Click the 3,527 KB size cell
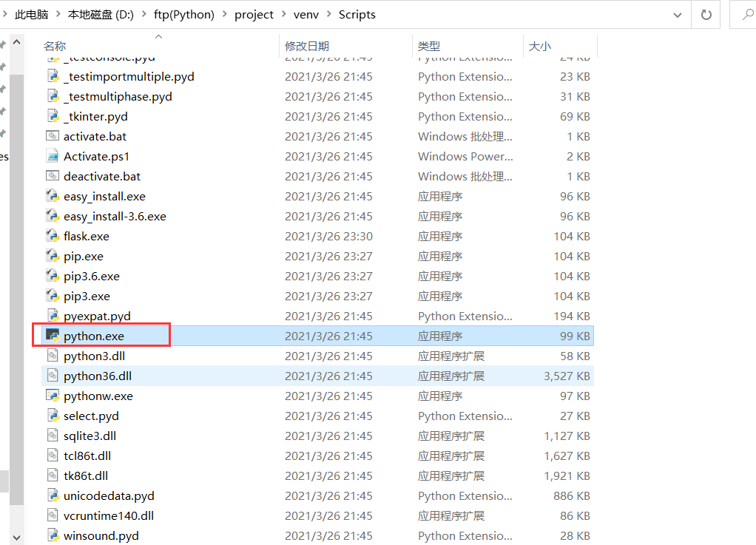This screenshot has height=545, width=756. coord(567,376)
